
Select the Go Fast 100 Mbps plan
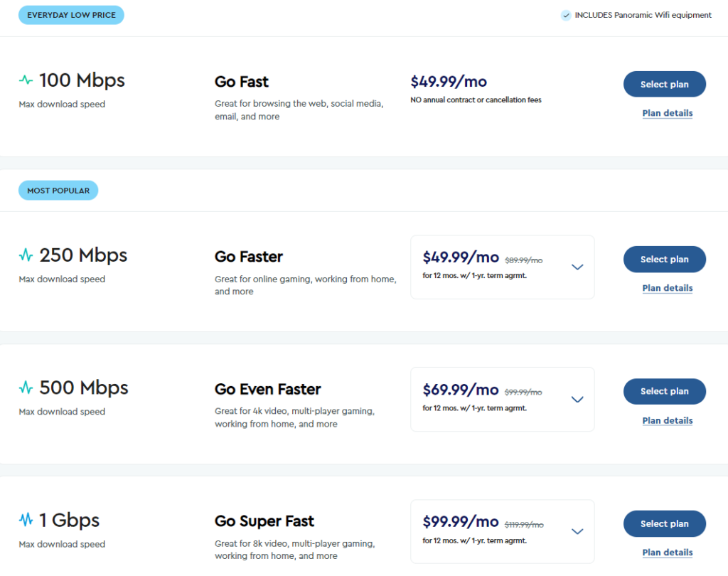[665, 84]
